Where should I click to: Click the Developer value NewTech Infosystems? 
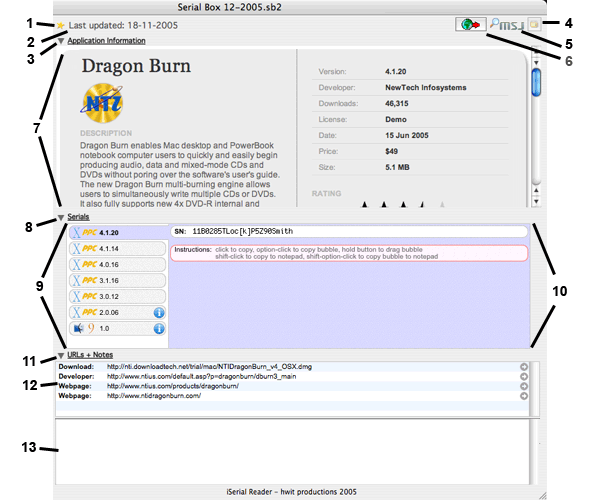coord(426,88)
